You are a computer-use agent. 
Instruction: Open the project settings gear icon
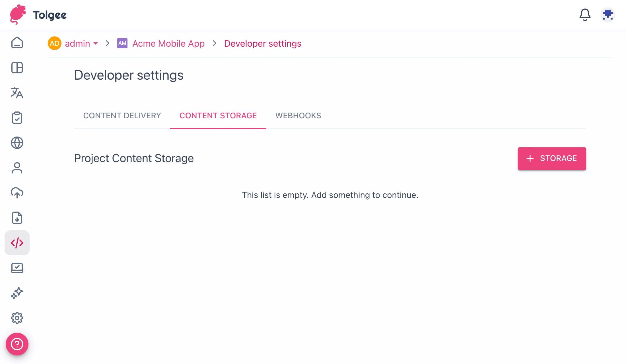(17, 318)
